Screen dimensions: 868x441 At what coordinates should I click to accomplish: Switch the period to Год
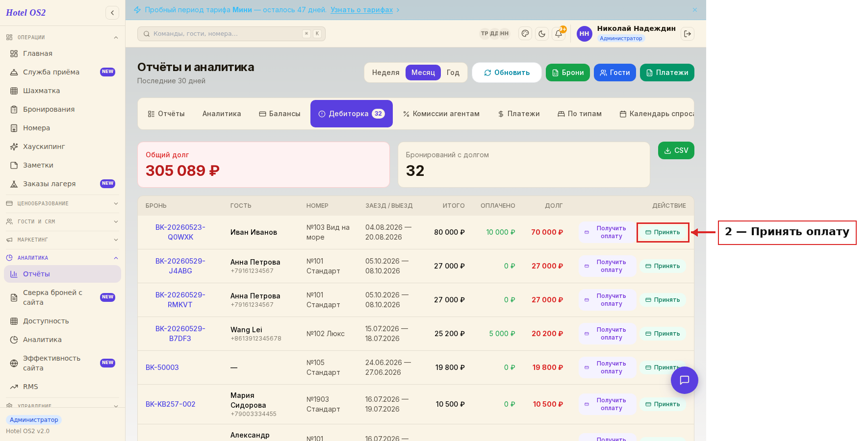453,73
